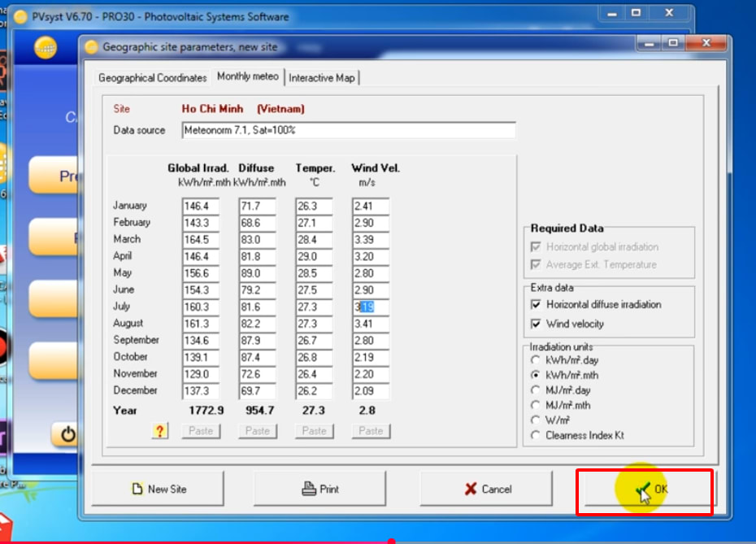This screenshot has height=544, width=756.
Task: Click the Print button
Action: 319,489
